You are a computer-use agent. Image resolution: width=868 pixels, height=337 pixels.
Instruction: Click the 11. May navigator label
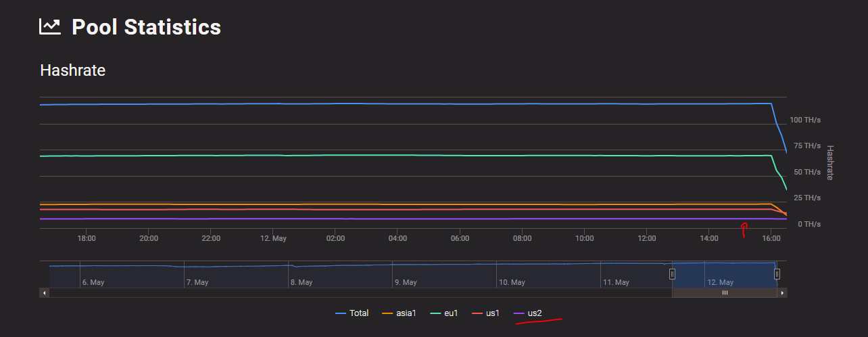616,282
